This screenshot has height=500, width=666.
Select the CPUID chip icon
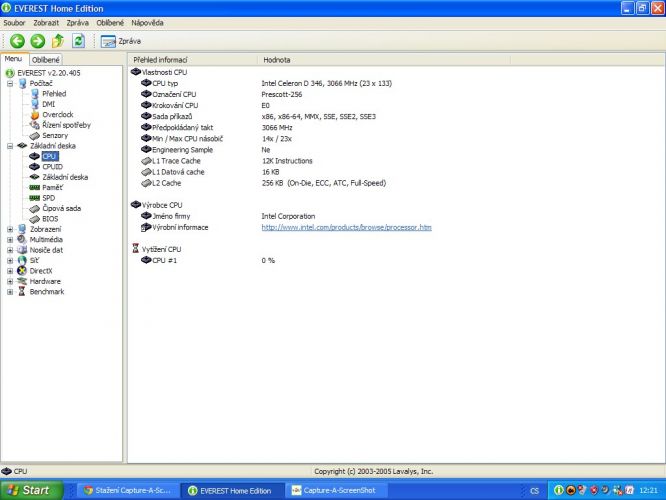[x=34, y=167]
